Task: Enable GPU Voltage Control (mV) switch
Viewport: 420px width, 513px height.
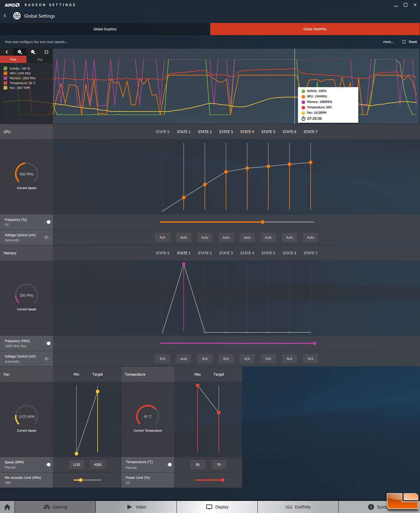Action: (x=47, y=238)
